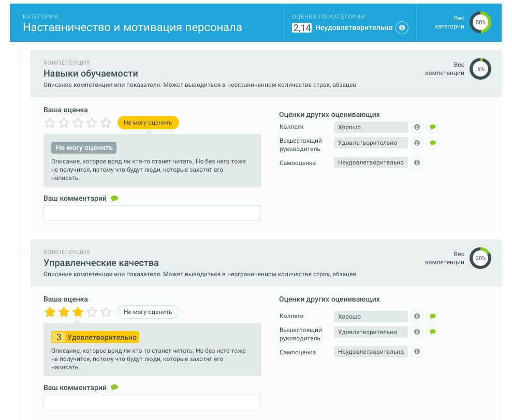Click gray Не могу оценить label in description box
Image resolution: width=512 pixels, height=420 pixels.
(84, 147)
